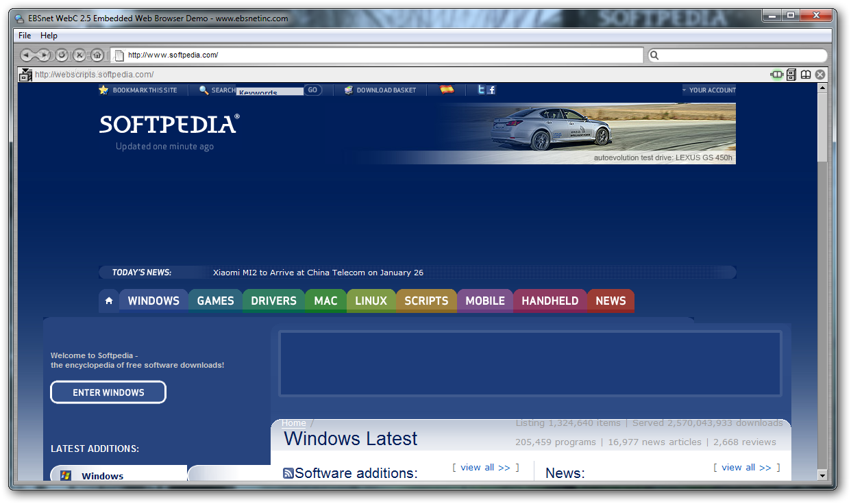The width and height of the screenshot is (851, 504).
Task: Switch to the Mobile category tab
Action: point(485,301)
